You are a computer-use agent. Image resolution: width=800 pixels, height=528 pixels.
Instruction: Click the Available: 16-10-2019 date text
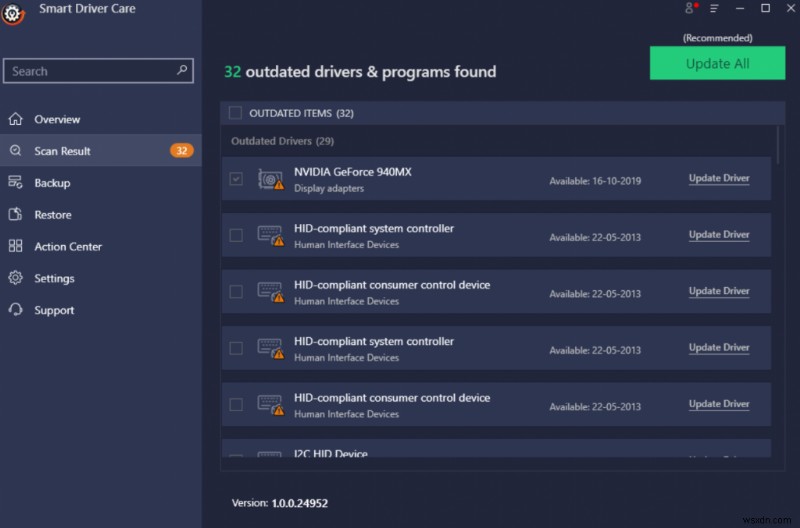(595, 181)
